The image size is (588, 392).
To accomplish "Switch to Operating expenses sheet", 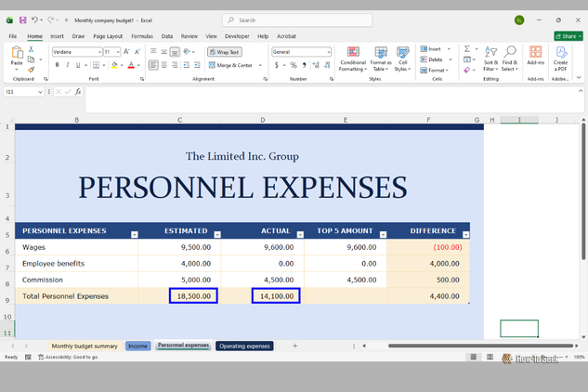I will (244, 346).
